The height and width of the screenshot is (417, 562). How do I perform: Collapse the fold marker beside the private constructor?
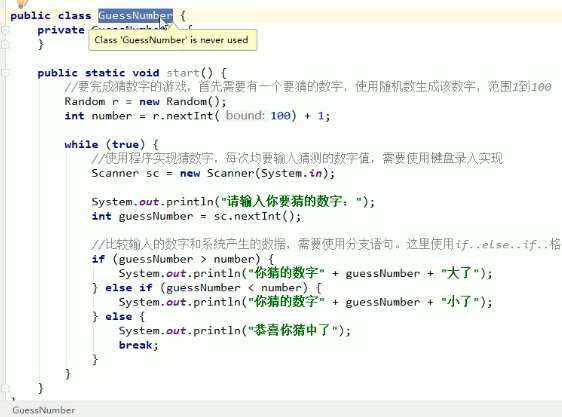(x=5, y=30)
